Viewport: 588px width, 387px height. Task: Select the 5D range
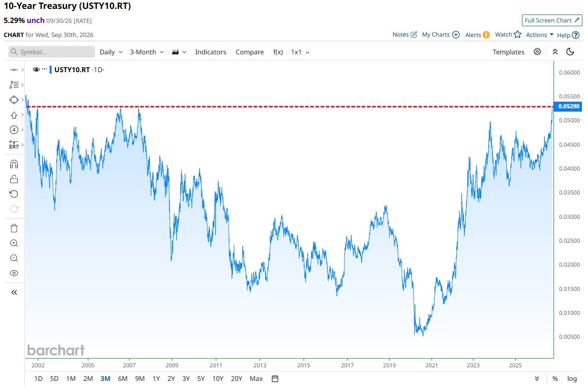coord(54,379)
